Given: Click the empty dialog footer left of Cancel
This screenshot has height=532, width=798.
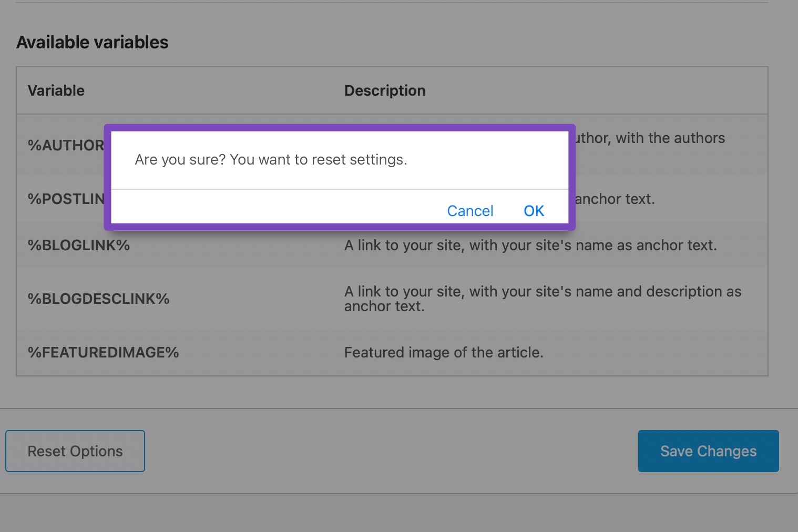Looking at the screenshot, I should pyautogui.click(x=263, y=210).
